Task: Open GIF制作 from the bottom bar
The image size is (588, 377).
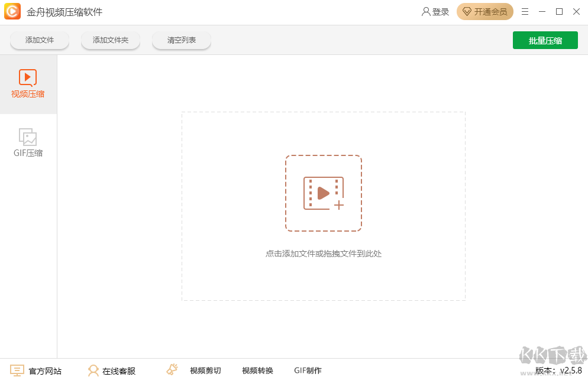Action: tap(308, 370)
